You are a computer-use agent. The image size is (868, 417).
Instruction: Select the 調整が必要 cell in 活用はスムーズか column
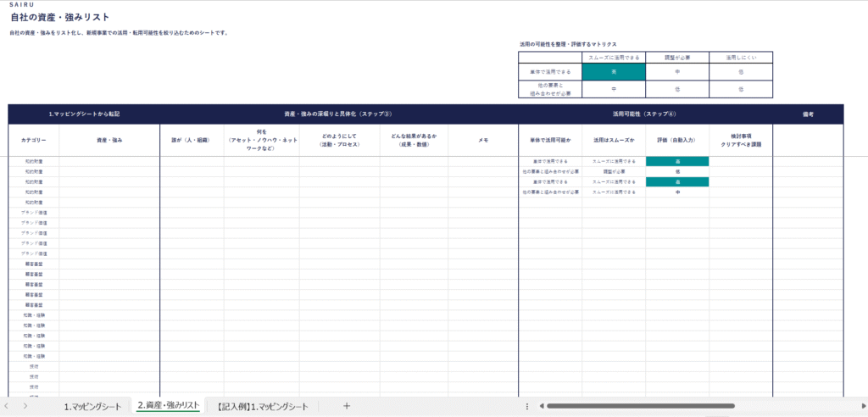click(x=614, y=170)
